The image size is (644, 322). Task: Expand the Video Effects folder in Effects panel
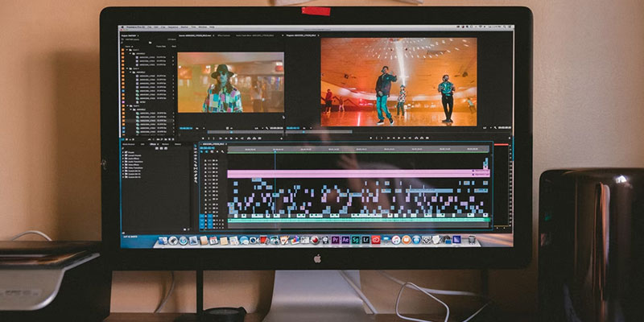(x=124, y=163)
